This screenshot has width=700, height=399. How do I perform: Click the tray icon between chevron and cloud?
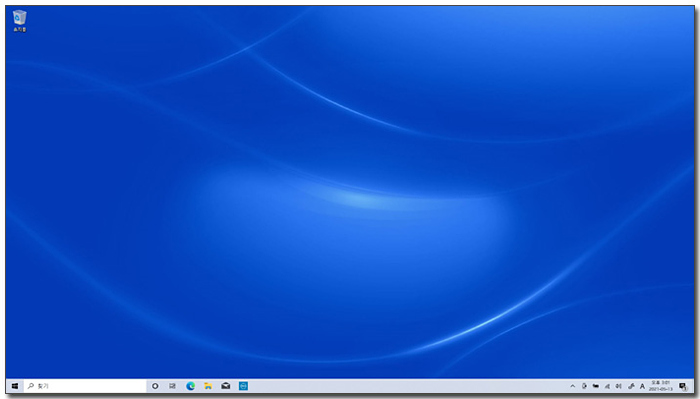[584, 387]
